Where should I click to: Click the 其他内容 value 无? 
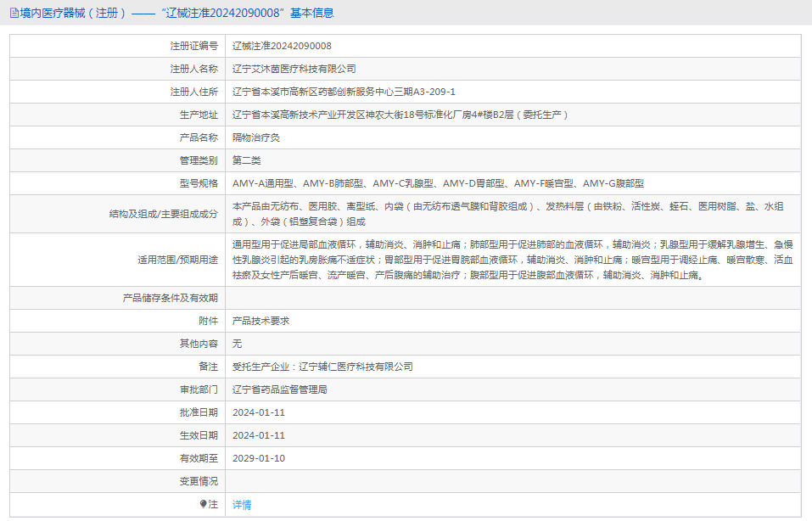pyautogui.click(x=238, y=344)
